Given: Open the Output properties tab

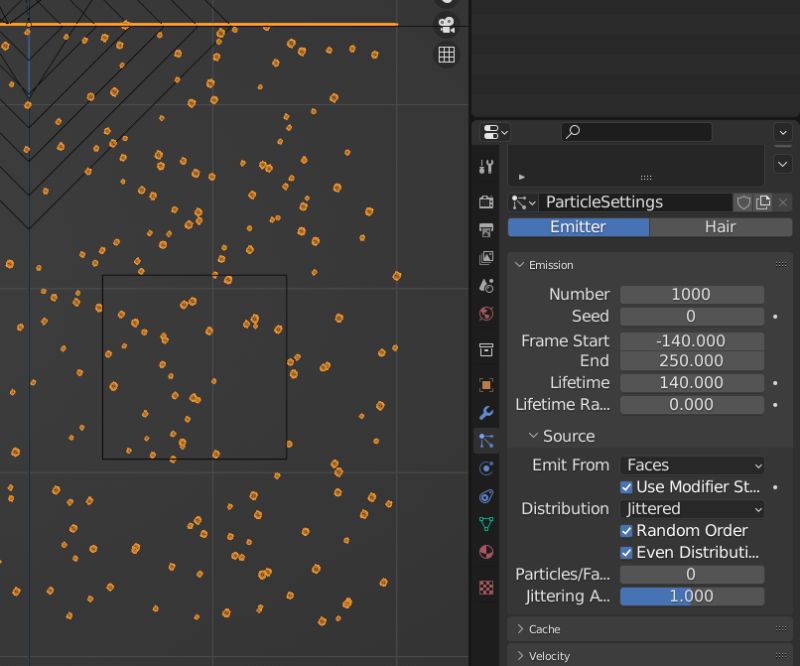Looking at the screenshot, I should click(x=486, y=230).
